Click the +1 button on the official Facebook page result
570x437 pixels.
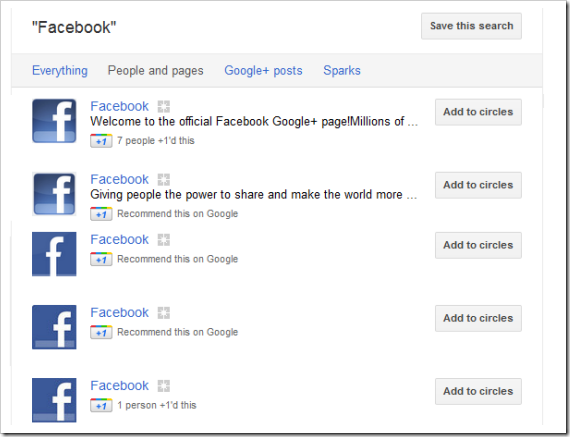101,141
